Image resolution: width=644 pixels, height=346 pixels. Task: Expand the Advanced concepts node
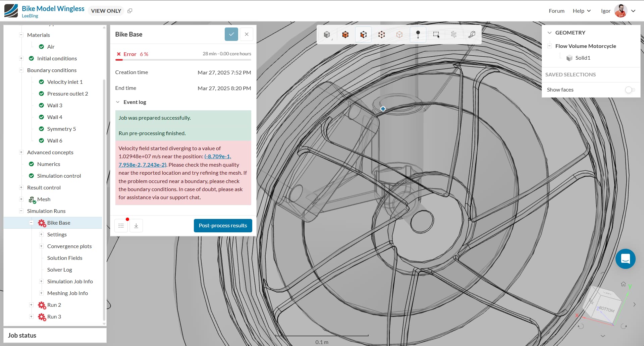[x=21, y=152]
